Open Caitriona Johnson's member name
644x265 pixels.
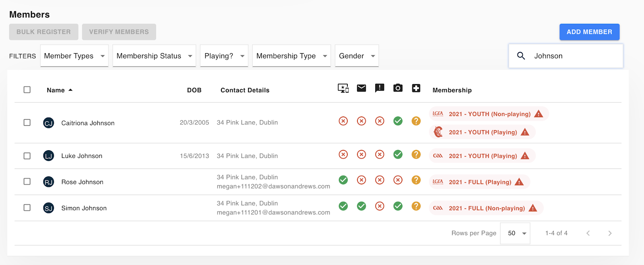(88, 123)
